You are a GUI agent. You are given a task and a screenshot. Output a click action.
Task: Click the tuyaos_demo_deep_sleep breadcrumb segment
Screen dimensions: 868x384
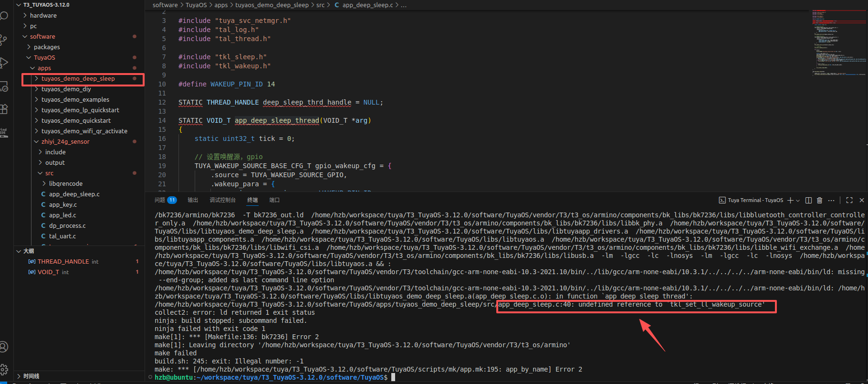(272, 5)
